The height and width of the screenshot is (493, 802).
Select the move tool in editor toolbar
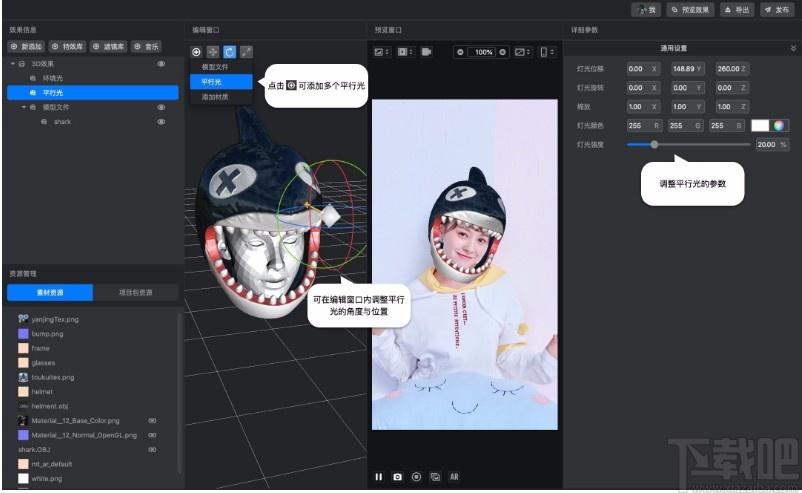pos(213,52)
